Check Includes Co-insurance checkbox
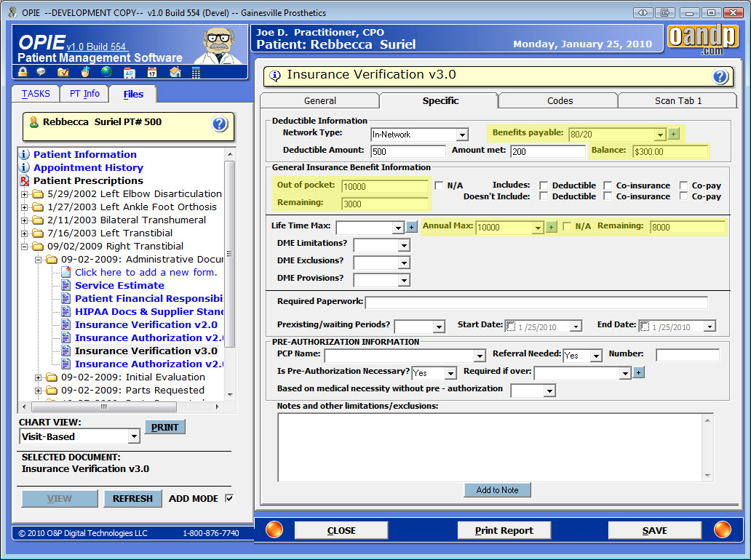This screenshot has width=751, height=560. tap(608, 185)
